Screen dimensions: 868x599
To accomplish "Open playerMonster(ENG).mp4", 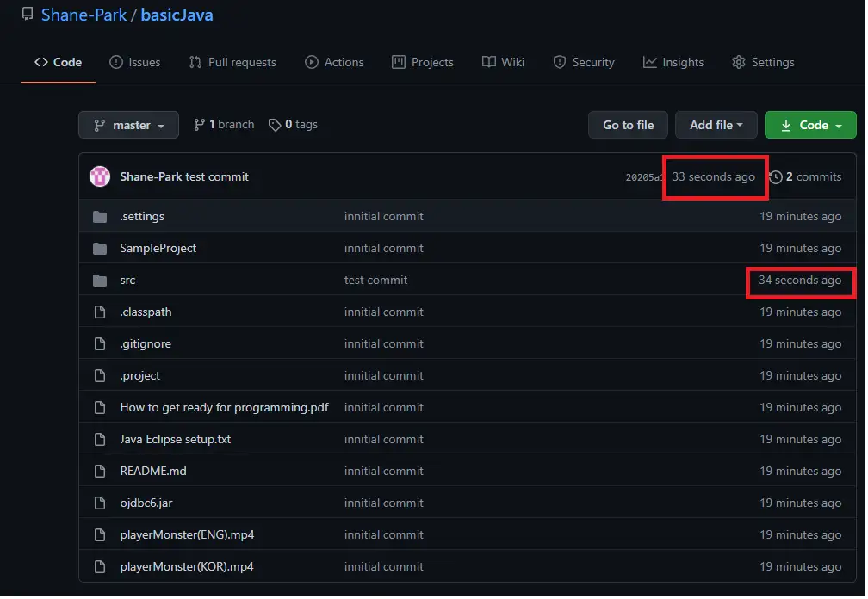I will click(x=187, y=534).
